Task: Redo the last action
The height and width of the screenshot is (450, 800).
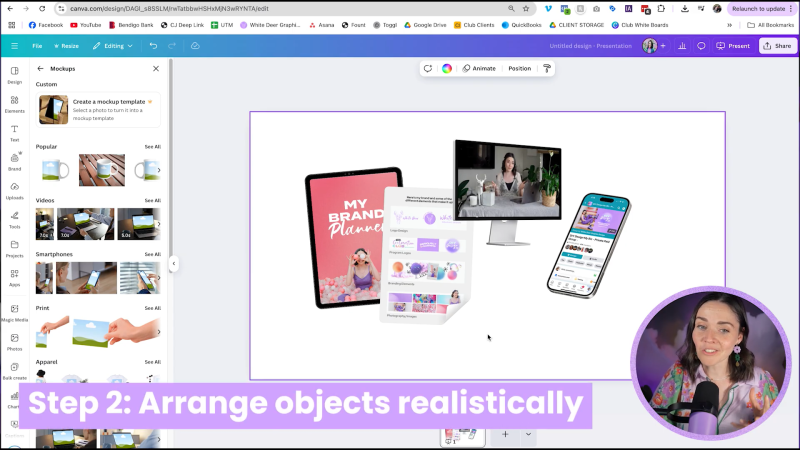Action: pos(172,46)
